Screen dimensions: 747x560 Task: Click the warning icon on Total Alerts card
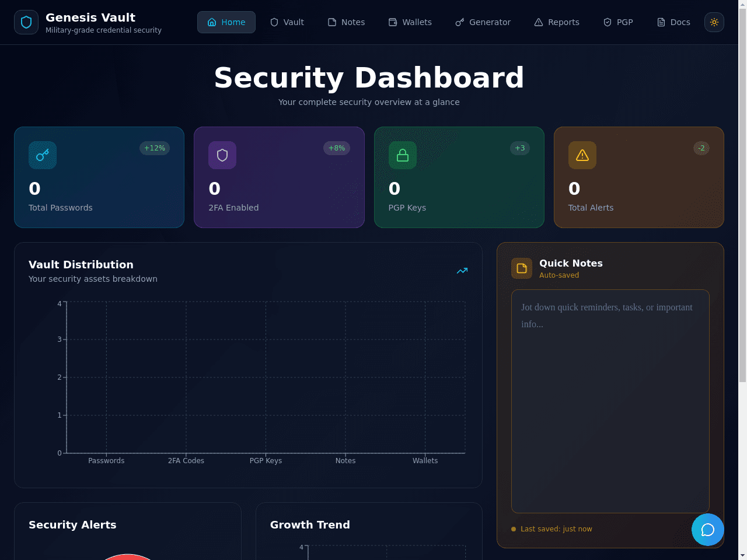[x=582, y=155]
